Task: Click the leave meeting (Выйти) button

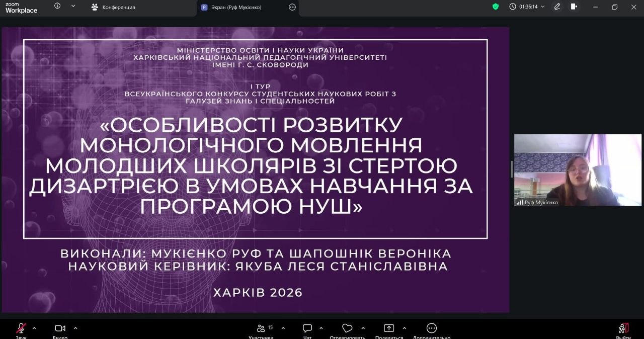Action: 623,329
